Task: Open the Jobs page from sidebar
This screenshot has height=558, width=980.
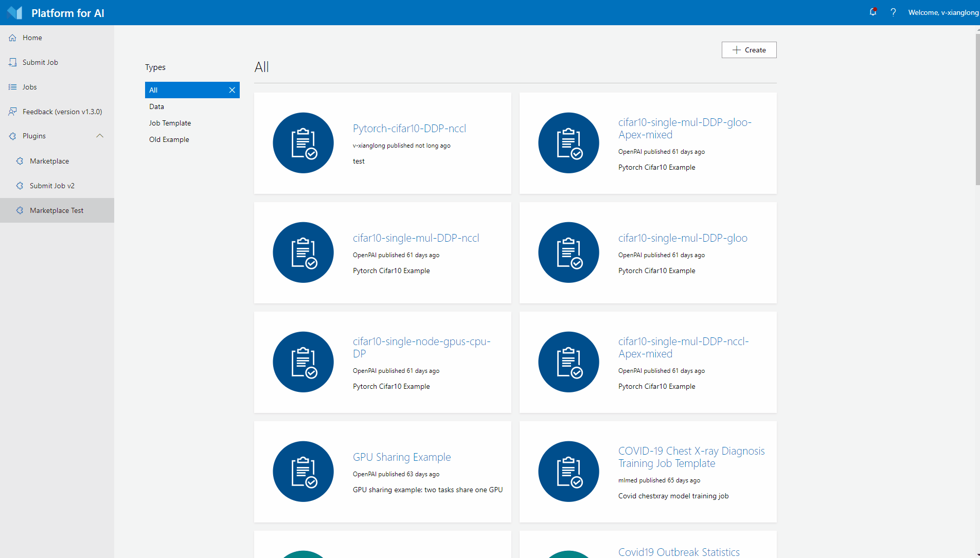Action: [x=57, y=87]
